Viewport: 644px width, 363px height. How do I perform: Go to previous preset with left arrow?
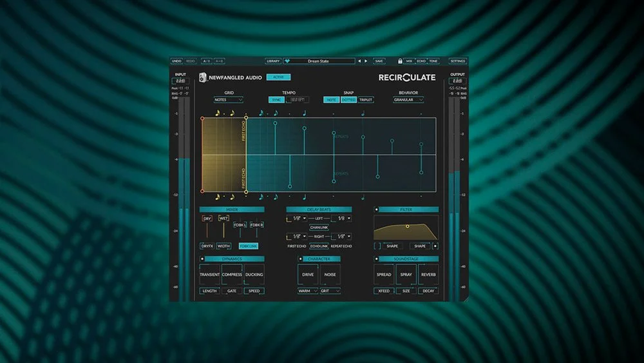(359, 61)
